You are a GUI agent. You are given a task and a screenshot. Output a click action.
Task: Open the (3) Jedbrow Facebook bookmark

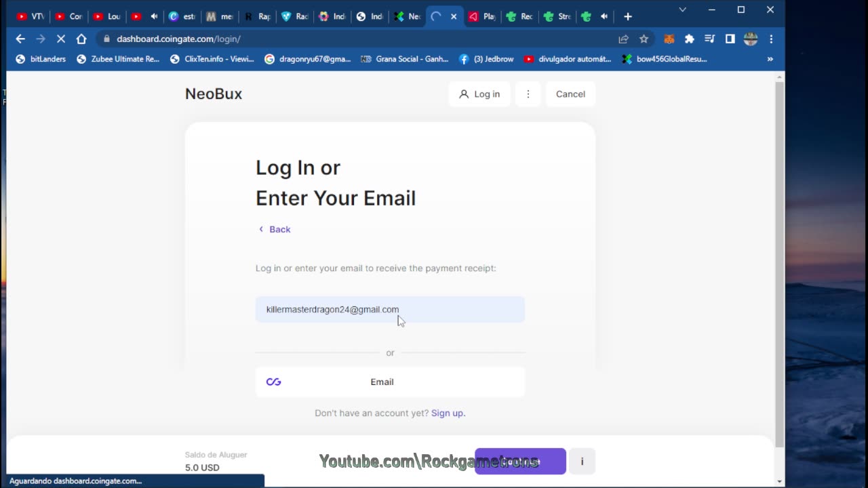point(486,59)
